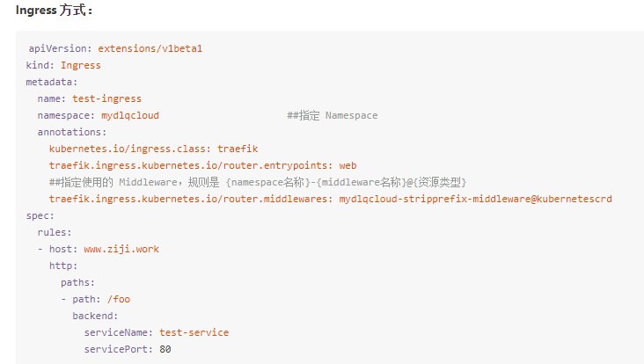This screenshot has height=364, width=644.
Task: Click the Middleware rule comment line
Action: 258,182
